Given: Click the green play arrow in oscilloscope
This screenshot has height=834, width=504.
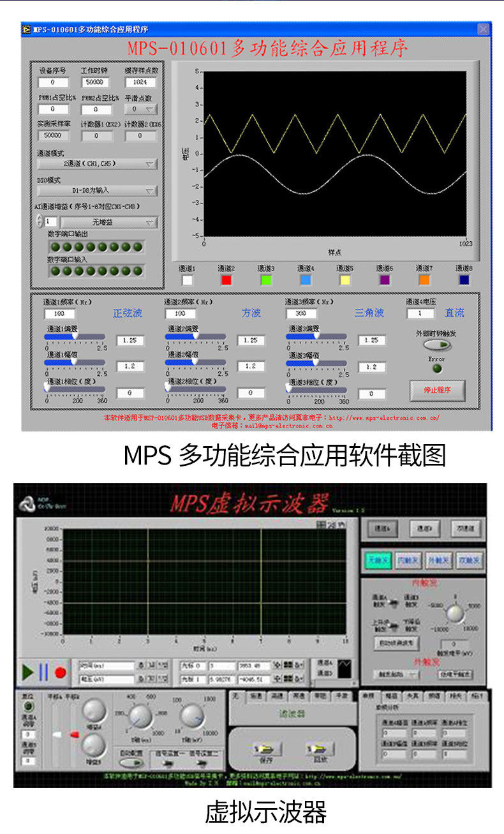Looking at the screenshot, I should tap(27, 672).
